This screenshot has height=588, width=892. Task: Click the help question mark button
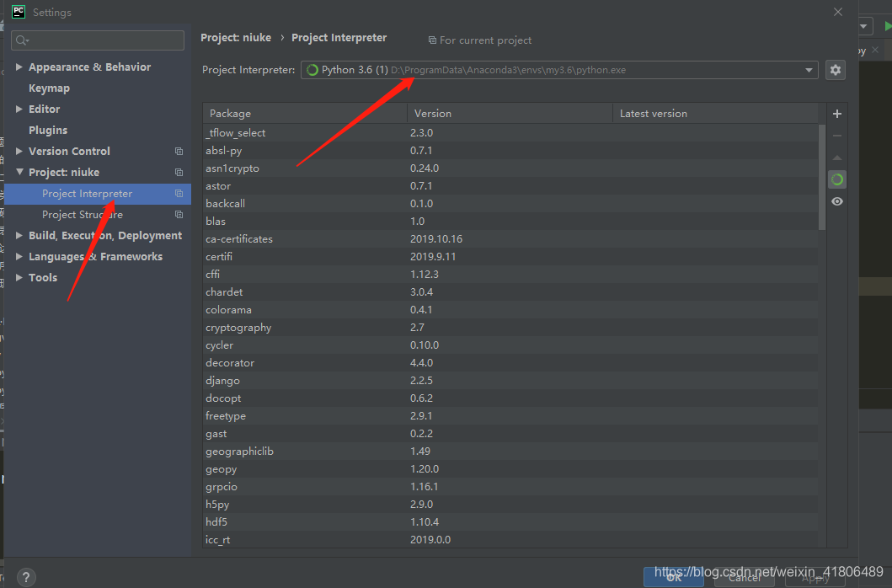point(26,577)
